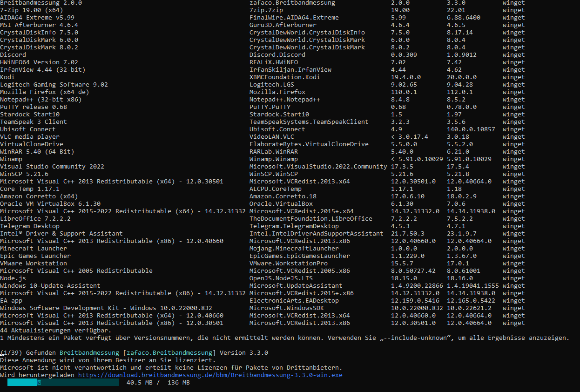Viewport: 580px width, 392px height.
Task: Select the '(1/39) Gefunden' status text
Action: pyautogui.click(x=28, y=353)
